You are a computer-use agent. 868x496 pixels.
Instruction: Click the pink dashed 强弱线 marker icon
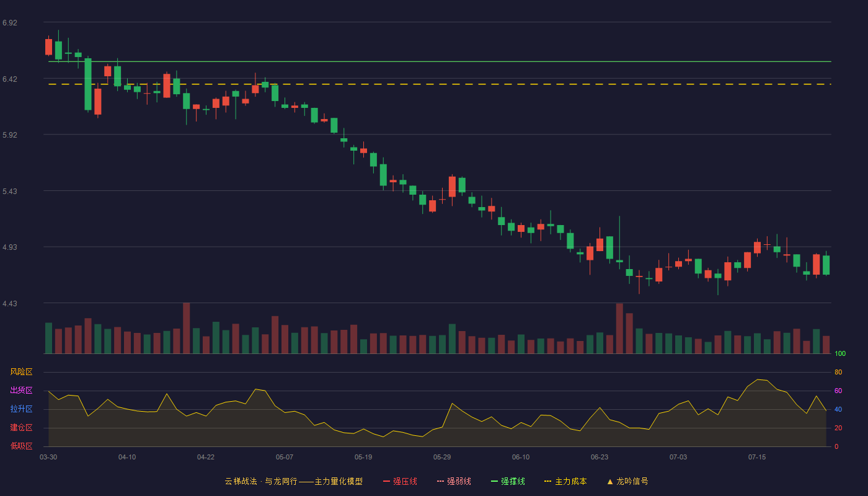tap(441, 481)
